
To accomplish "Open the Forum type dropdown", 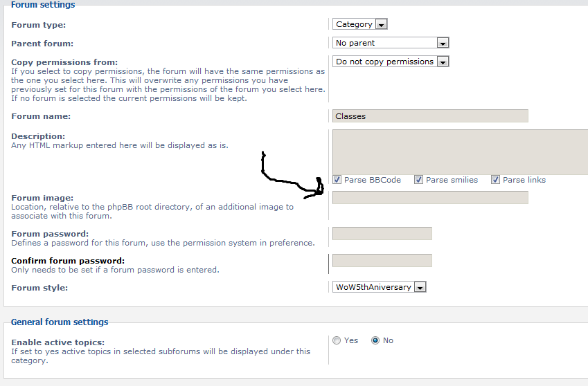I will 359,24.
